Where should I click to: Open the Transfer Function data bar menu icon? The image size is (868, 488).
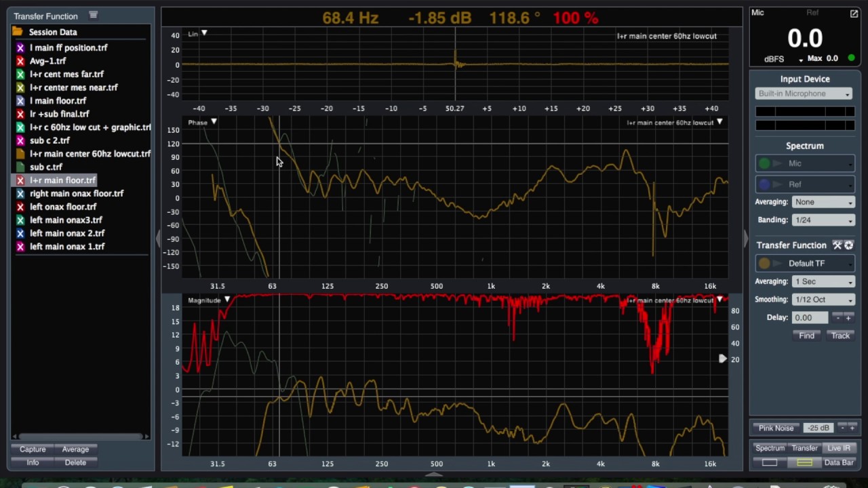(94, 15)
